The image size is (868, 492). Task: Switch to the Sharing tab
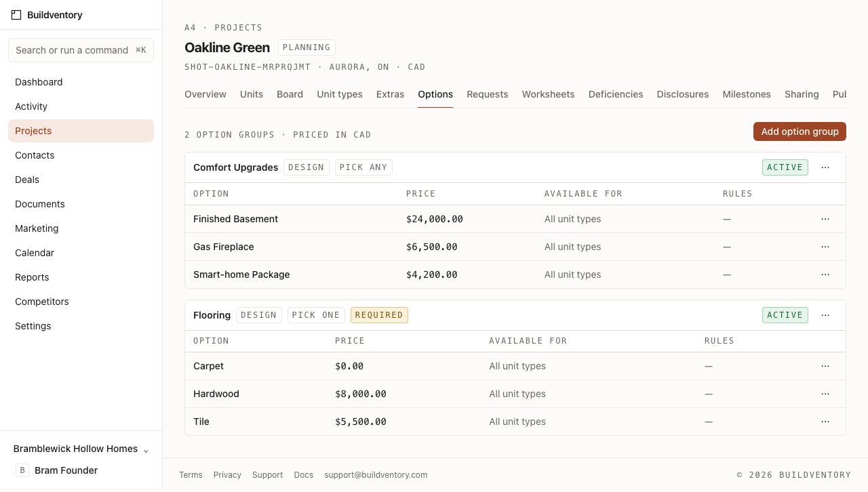(802, 94)
